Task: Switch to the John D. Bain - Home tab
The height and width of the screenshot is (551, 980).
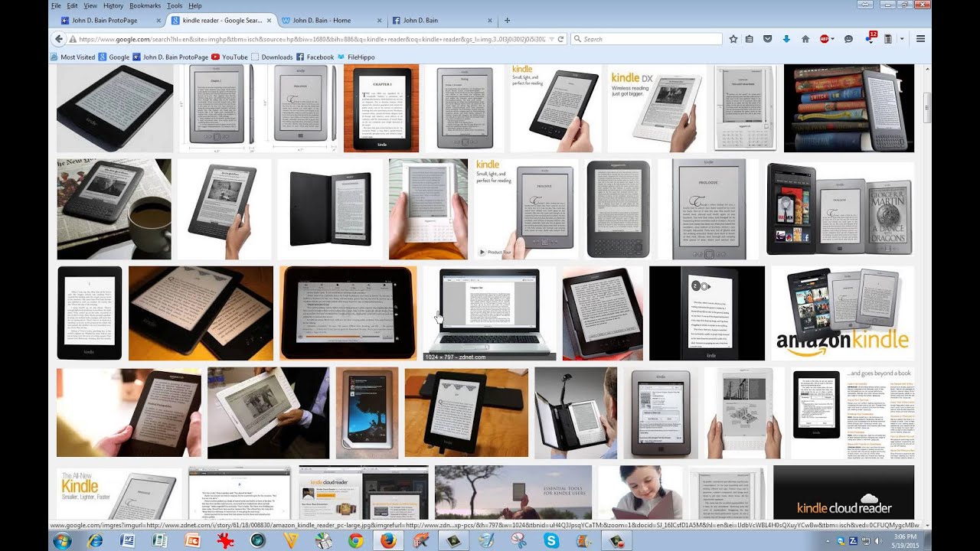Action: click(331, 20)
